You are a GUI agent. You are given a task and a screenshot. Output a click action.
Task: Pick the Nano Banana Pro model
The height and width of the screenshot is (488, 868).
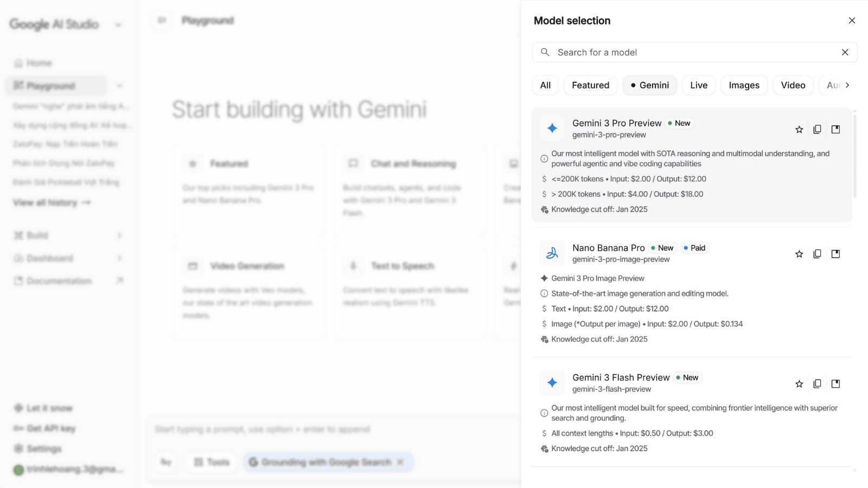(608, 248)
